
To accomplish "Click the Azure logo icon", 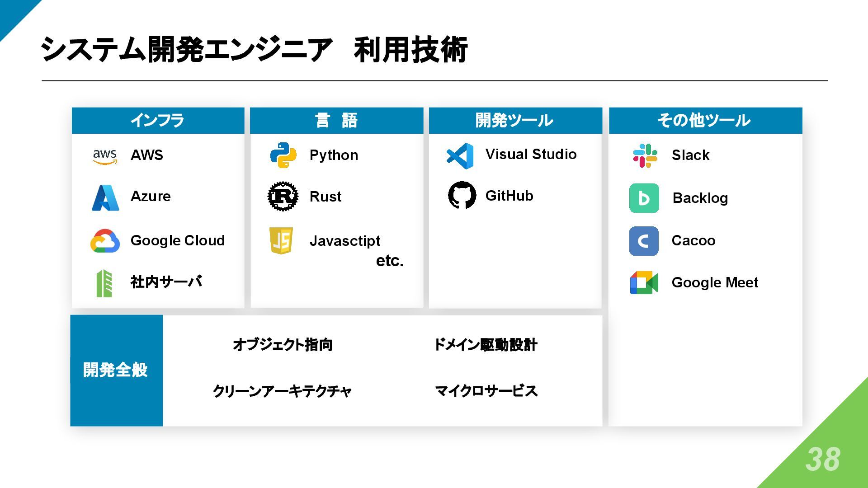I will (x=105, y=198).
